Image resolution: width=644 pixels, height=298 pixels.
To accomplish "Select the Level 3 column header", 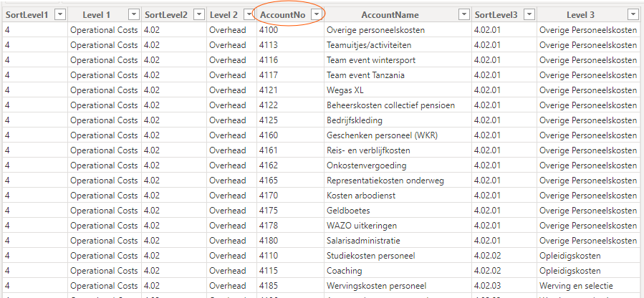I will click(588, 15).
